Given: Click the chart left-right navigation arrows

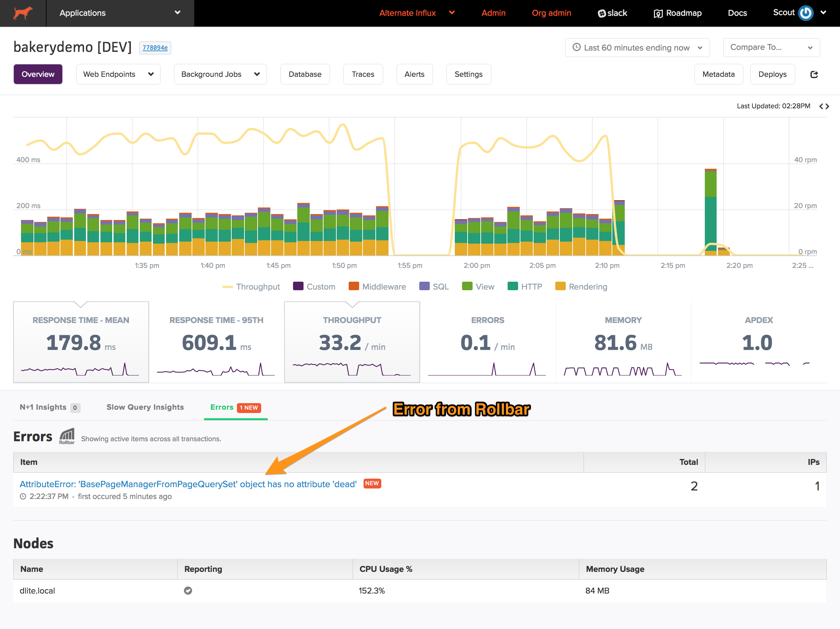Looking at the screenshot, I should 824,106.
